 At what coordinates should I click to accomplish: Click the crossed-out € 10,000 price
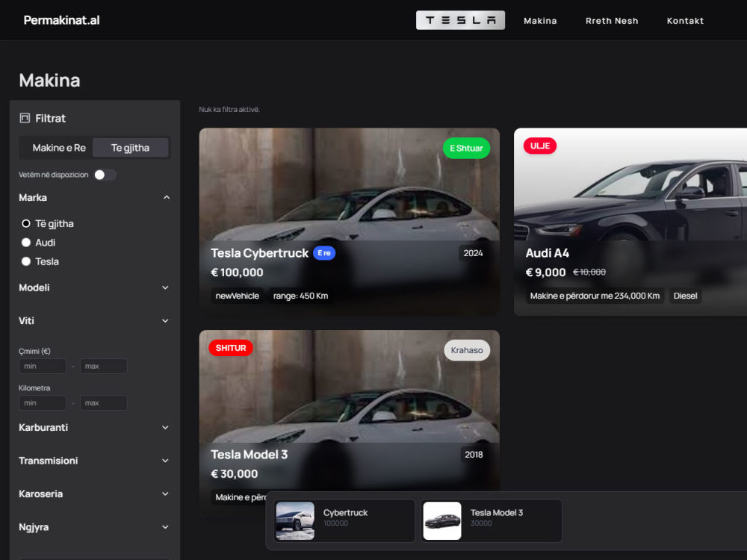[589, 273]
